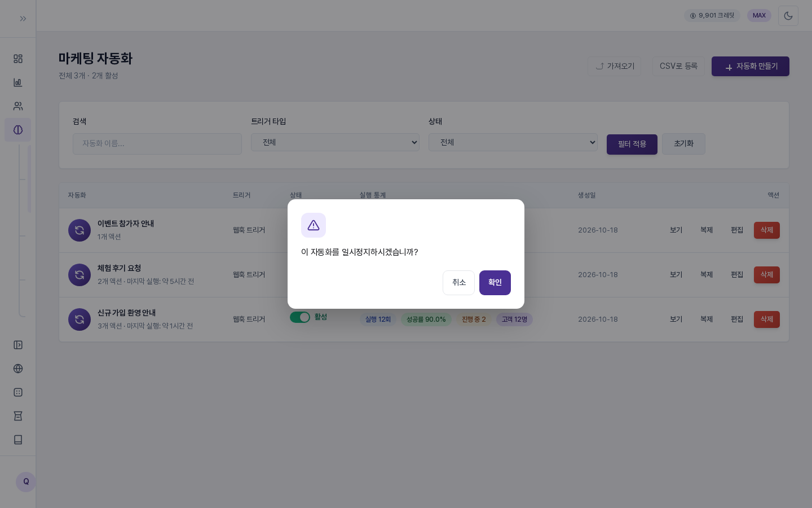
Task: Delete the 체험 후기 요청 automation
Action: (x=767, y=275)
